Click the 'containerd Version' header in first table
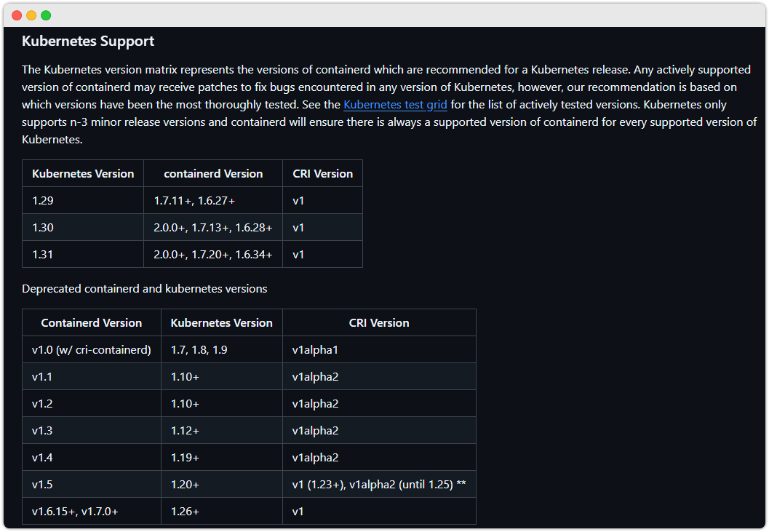This screenshot has height=532, width=769. (213, 173)
